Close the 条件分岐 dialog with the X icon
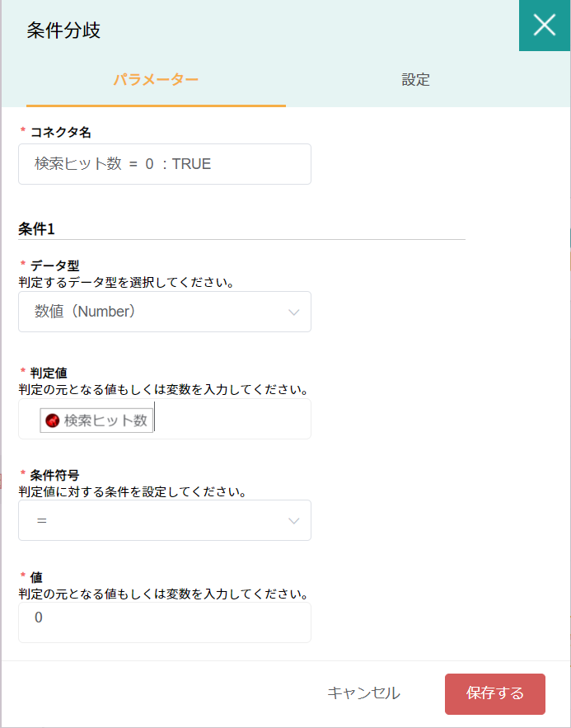 (x=545, y=25)
